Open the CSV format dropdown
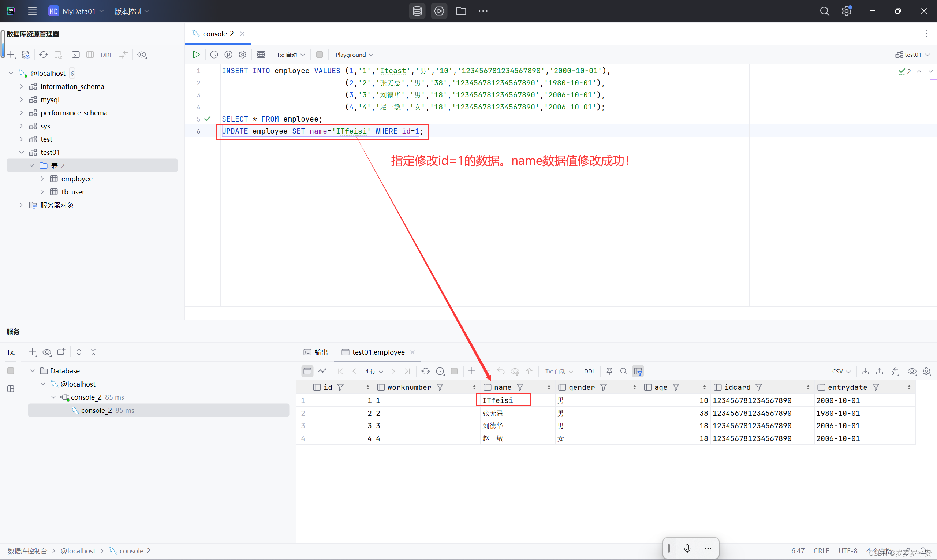The width and height of the screenshot is (937, 560). pyautogui.click(x=841, y=372)
